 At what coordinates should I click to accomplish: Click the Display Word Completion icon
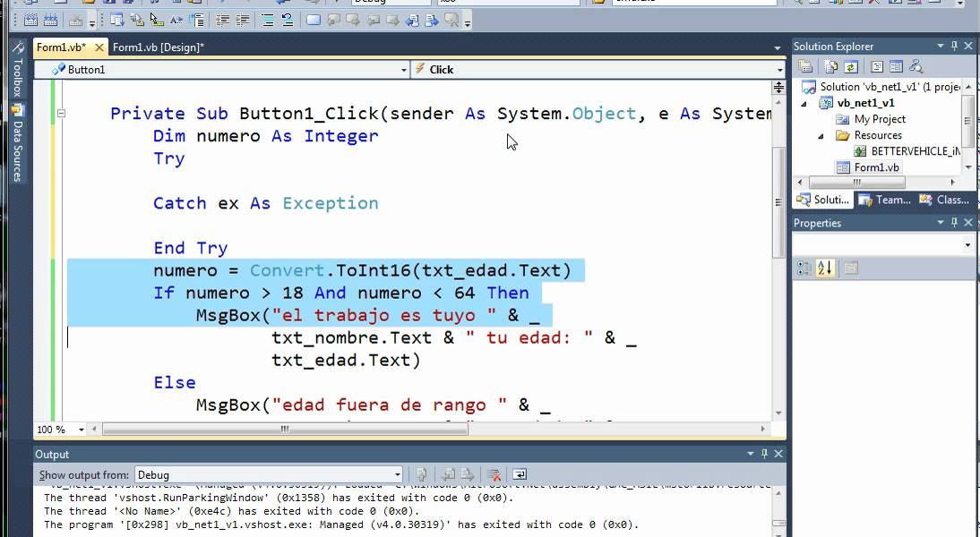click(x=176, y=21)
